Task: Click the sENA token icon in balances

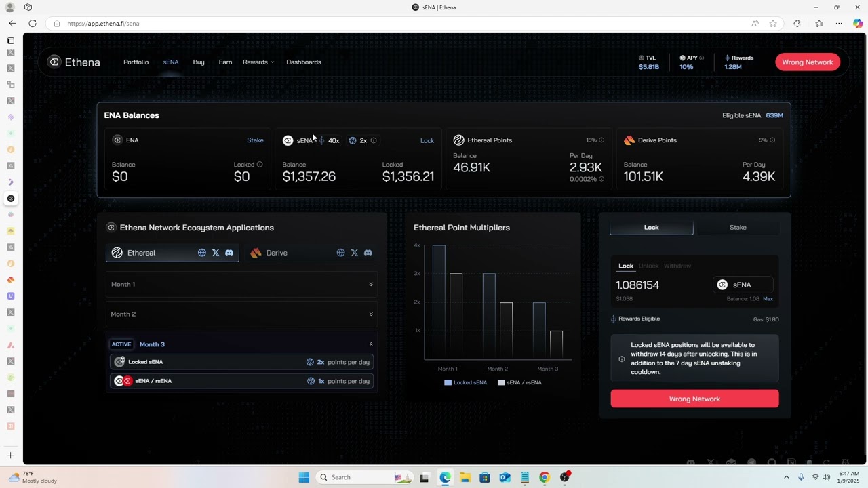Action: (x=288, y=140)
